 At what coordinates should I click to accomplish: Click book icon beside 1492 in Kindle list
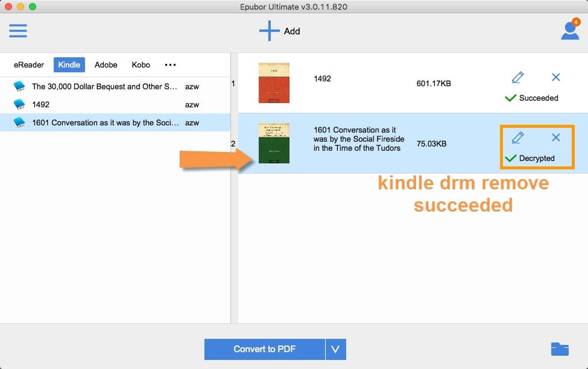[19, 104]
